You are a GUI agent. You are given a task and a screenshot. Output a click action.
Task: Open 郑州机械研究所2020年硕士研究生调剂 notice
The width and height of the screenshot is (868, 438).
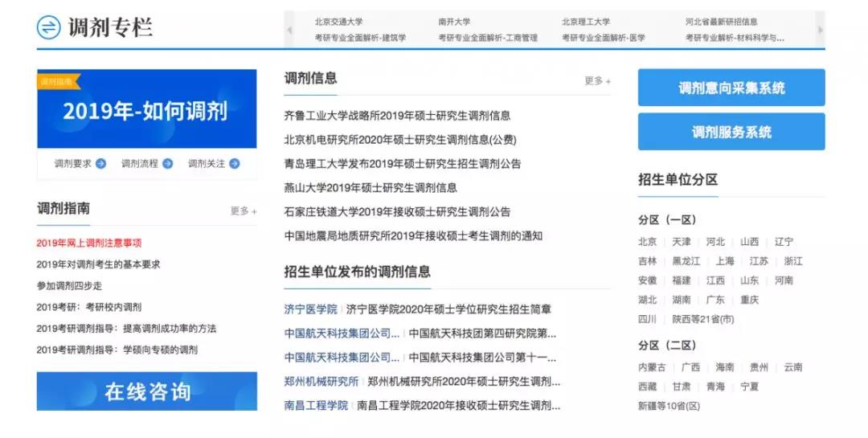[464, 382]
